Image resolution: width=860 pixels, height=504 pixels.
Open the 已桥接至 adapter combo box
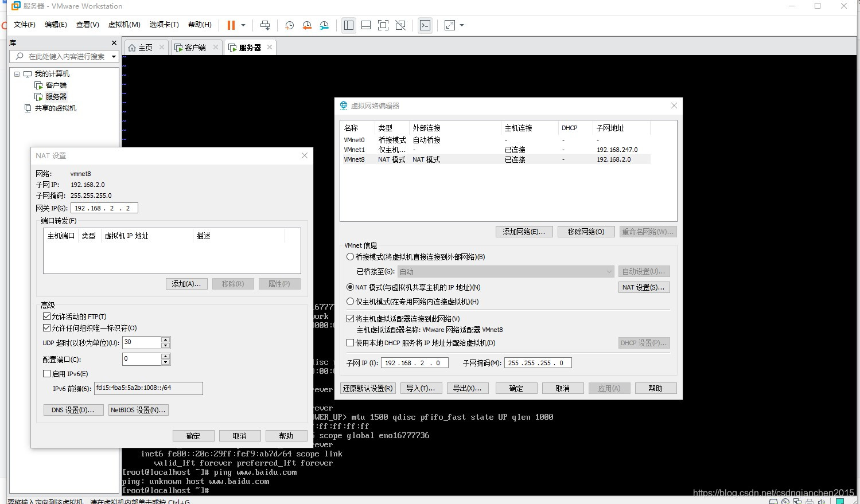coord(505,272)
